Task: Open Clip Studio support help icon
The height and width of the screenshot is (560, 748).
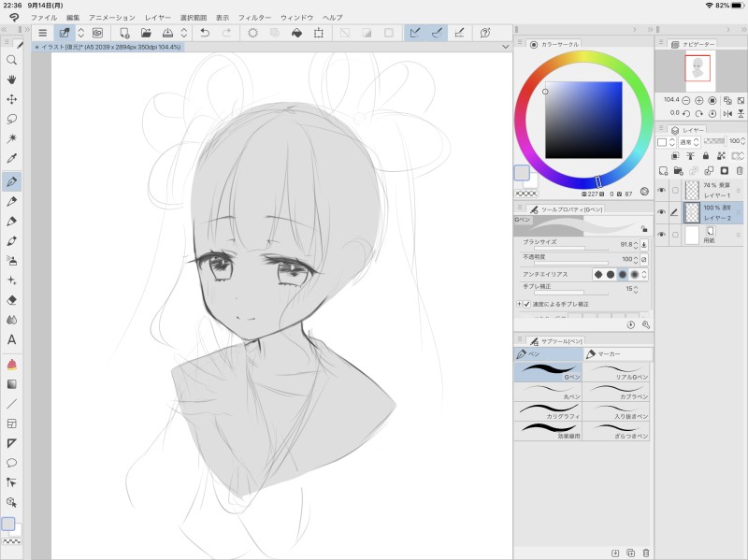Action: pos(485,33)
